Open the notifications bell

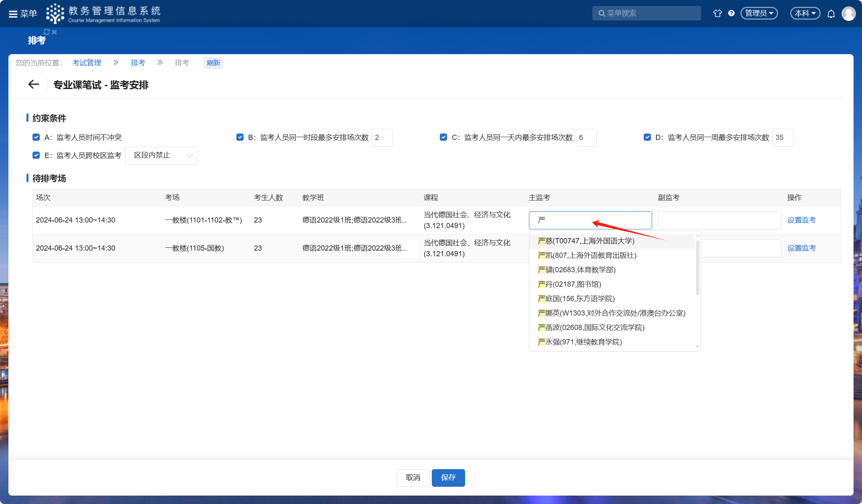[831, 14]
